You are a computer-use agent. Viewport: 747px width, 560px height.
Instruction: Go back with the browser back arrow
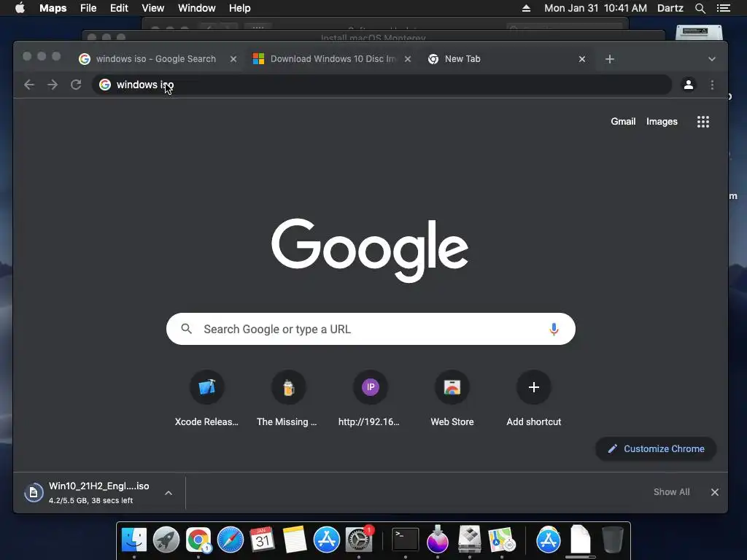[29, 85]
